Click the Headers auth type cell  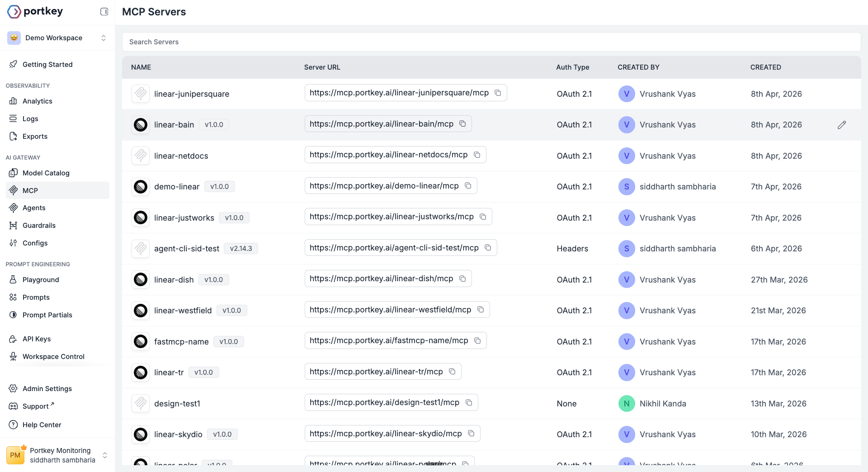click(x=572, y=249)
